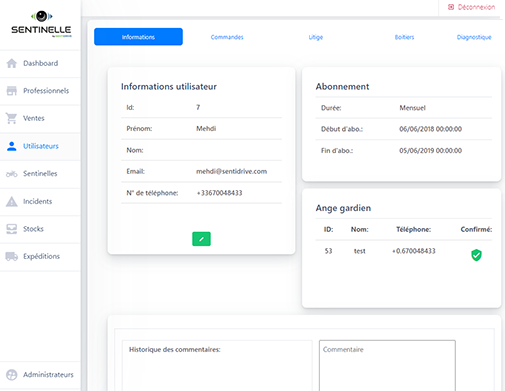Switch to the Commandes tab
The width and height of the screenshot is (505, 391).
click(x=227, y=37)
